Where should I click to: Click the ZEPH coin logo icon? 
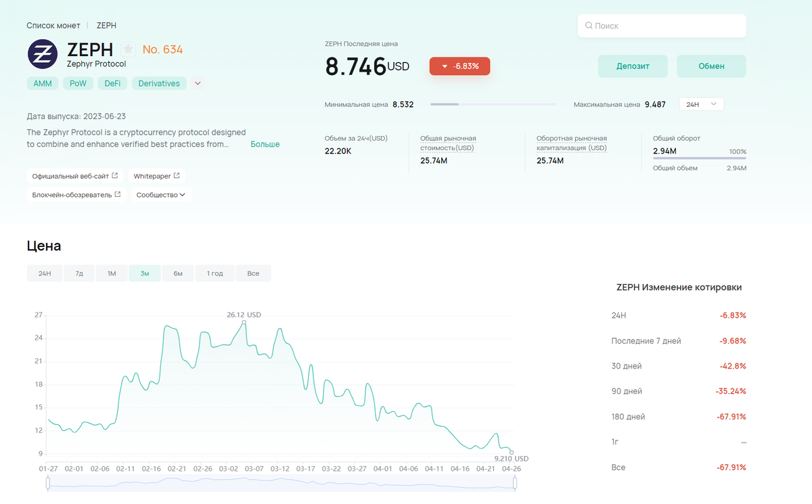pyautogui.click(x=43, y=54)
